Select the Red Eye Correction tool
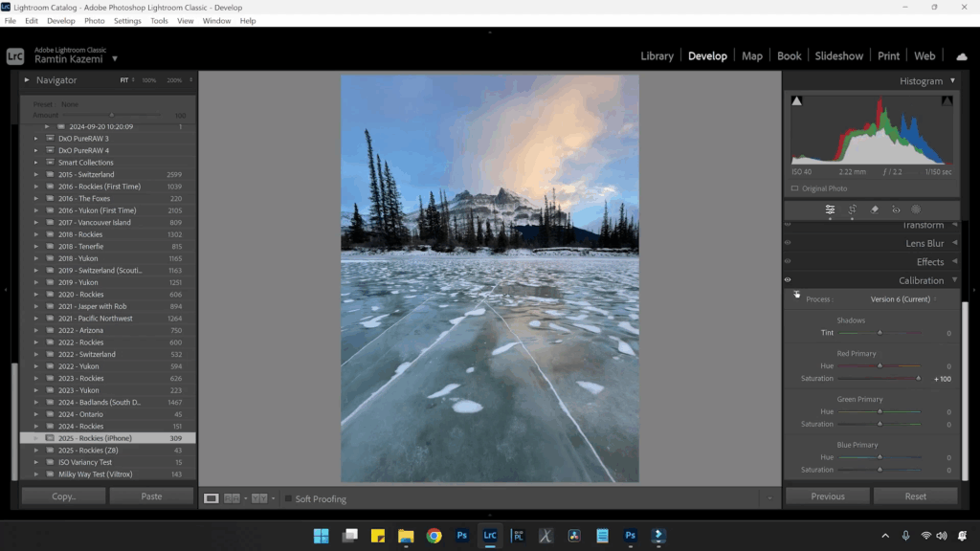 pyautogui.click(x=896, y=209)
